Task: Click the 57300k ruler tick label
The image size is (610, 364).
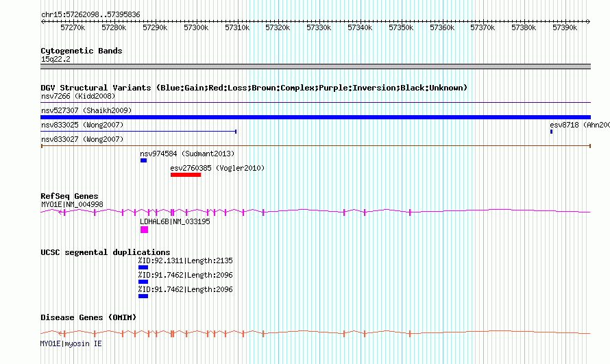Action: pos(196,28)
